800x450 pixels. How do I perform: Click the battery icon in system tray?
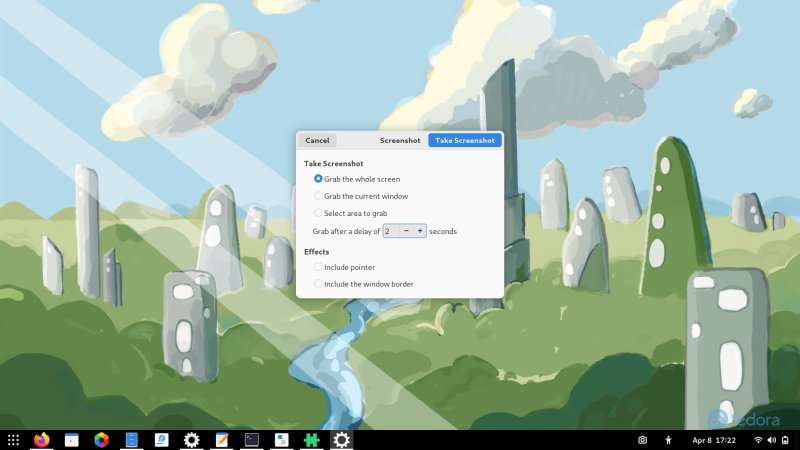[785, 440]
